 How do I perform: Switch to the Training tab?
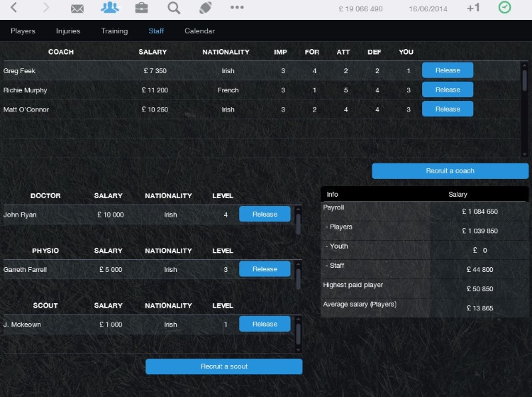pos(114,31)
